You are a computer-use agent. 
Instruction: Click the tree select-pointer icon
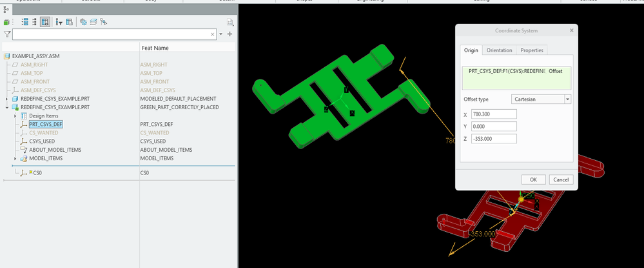click(x=104, y=22)
